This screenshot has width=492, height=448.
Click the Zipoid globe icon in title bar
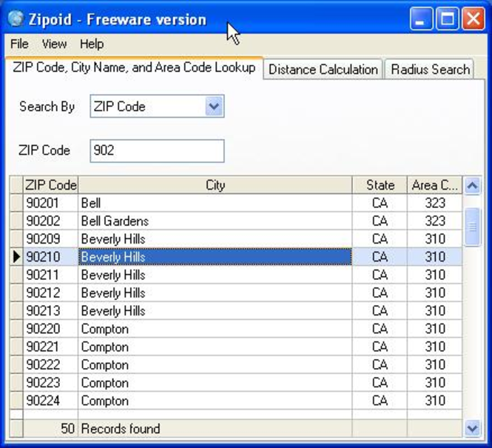(16, 19)
